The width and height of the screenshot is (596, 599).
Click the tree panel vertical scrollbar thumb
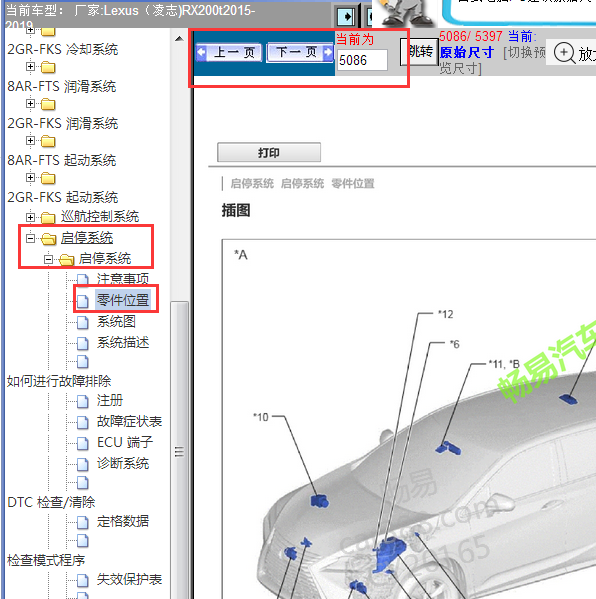(x=179, y=451)
